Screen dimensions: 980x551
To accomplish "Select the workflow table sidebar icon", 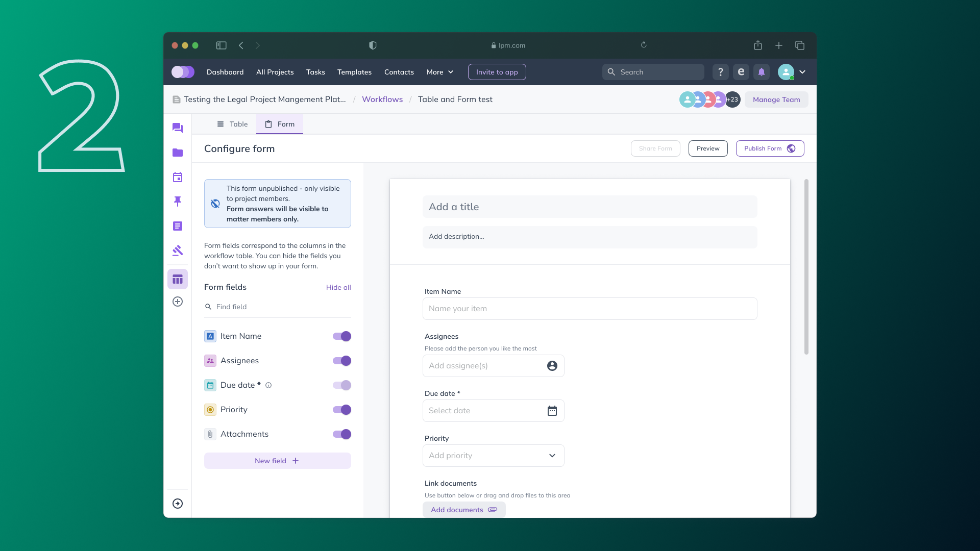I will 178,279.
